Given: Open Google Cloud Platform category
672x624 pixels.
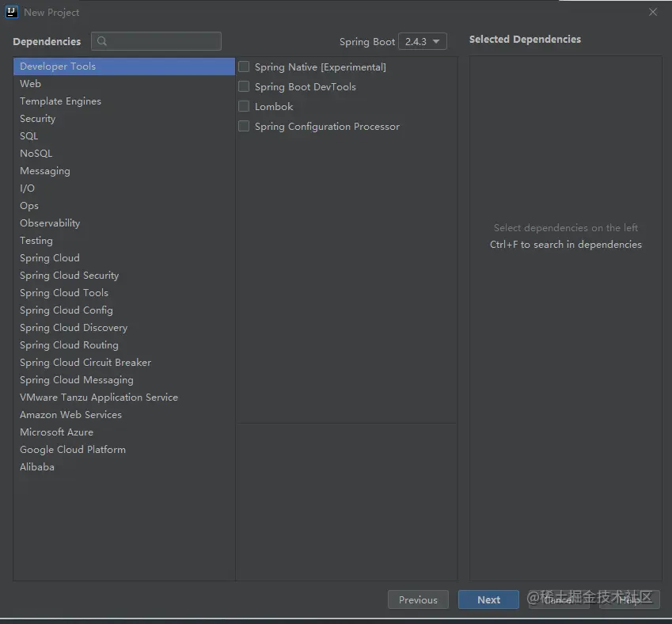Looking at the screenshot, I should click(x=123, y=450).
